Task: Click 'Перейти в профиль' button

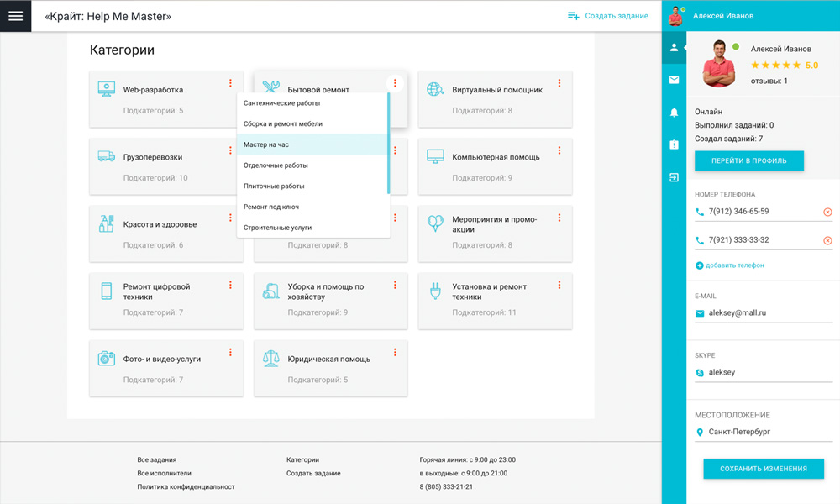Action: (748, 160)
